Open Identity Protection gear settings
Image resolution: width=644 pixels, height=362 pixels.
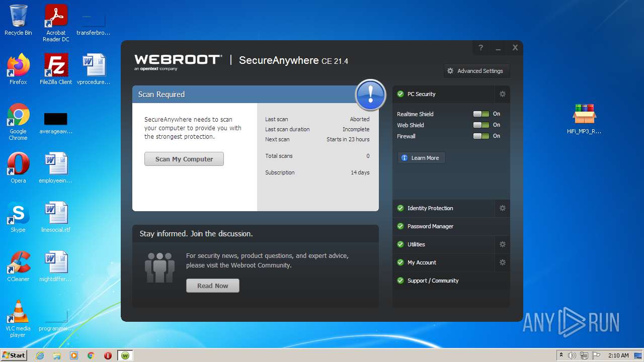coord(502,208)
